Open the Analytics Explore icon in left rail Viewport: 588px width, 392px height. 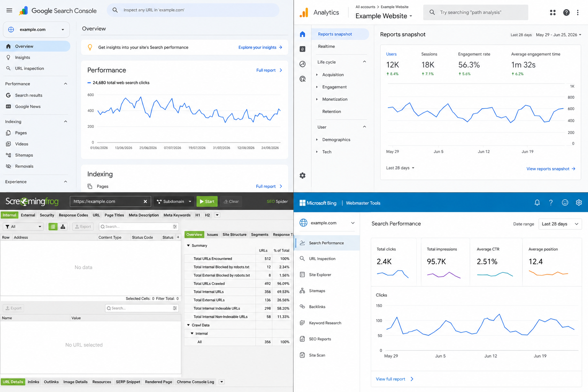[x=302, y=64]
